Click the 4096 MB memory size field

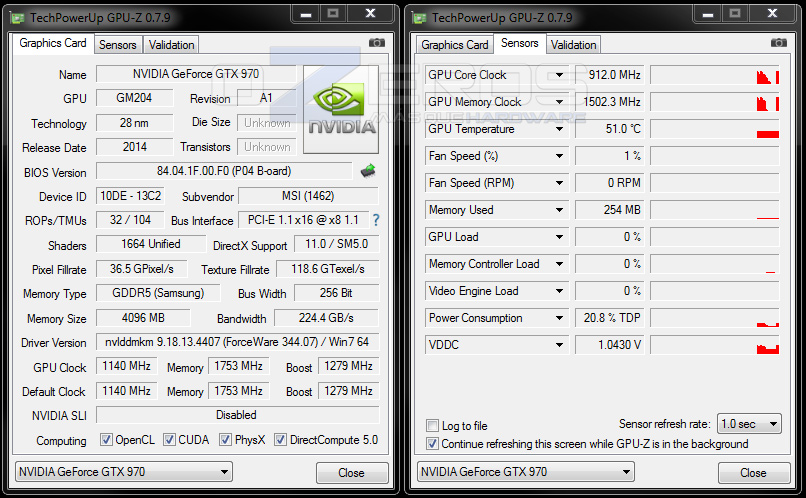[x=143, y=318]
